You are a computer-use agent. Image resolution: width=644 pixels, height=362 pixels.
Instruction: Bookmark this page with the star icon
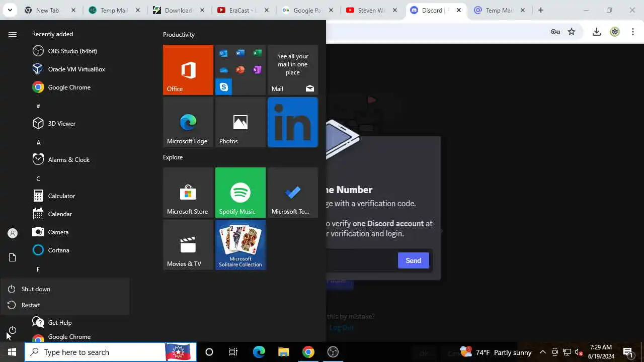tap(572, 32)
